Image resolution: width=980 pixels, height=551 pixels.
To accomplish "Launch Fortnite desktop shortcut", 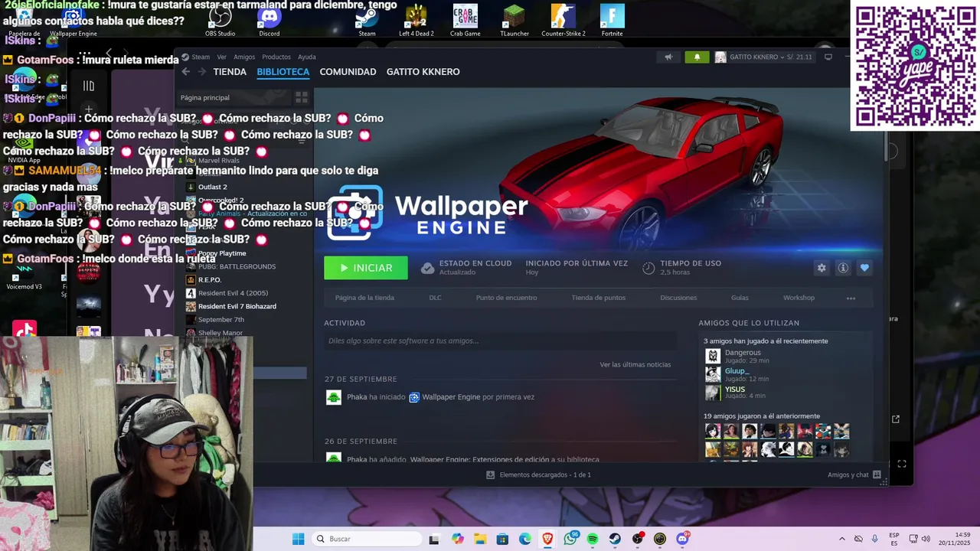I will [612, 20].
